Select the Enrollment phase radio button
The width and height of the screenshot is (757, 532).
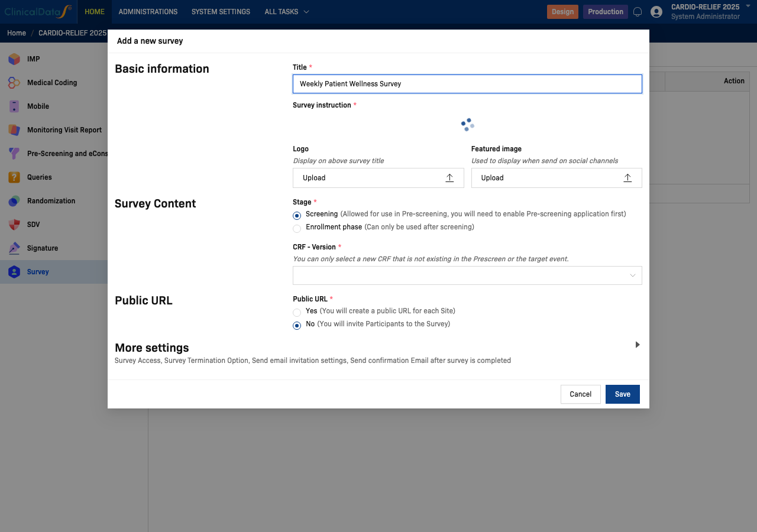(x=297, y=229)
